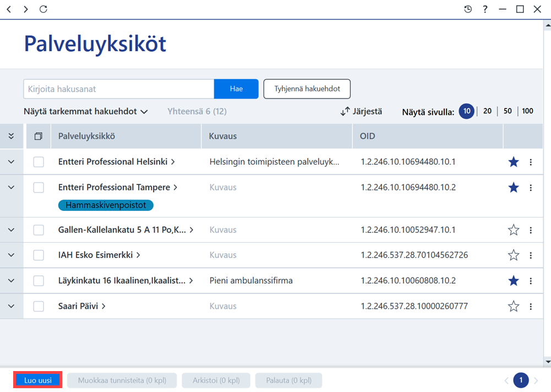Expand the Saari Päivi row

(11, 306)
